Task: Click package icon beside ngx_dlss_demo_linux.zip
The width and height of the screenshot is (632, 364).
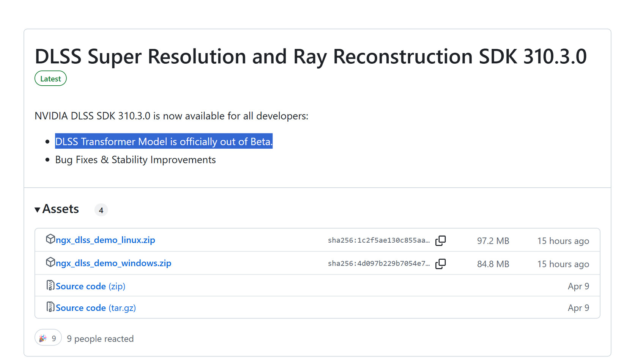Action: tap(50, 239)
